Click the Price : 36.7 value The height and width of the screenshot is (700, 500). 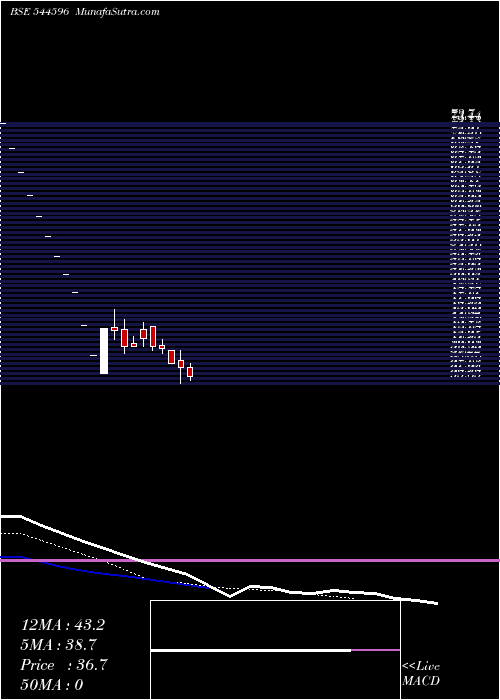[64, 665]
